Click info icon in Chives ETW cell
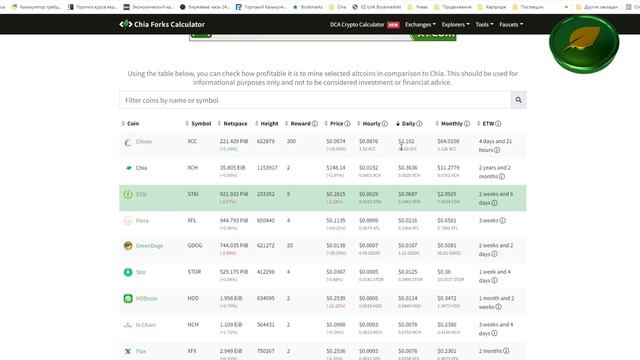640x360 pixels. [x=497, y=150]
